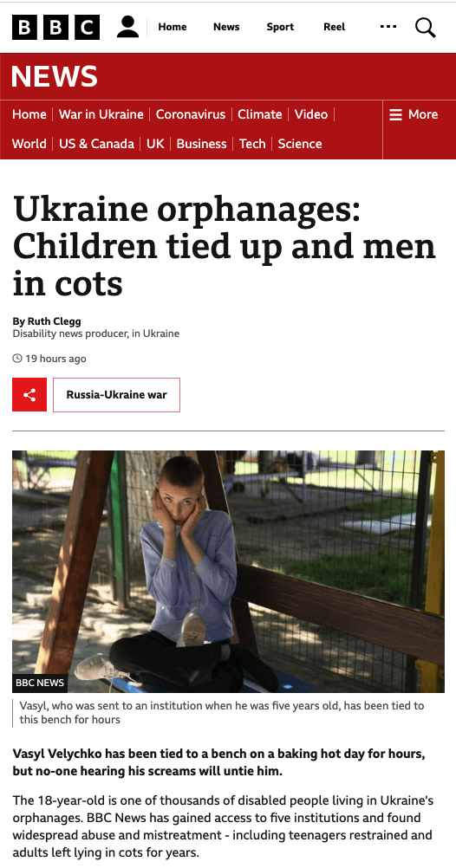The height and width of the screenshot is (868, 456).
Task: Click the article photo of Vasyl
Action: pos(228,571)
